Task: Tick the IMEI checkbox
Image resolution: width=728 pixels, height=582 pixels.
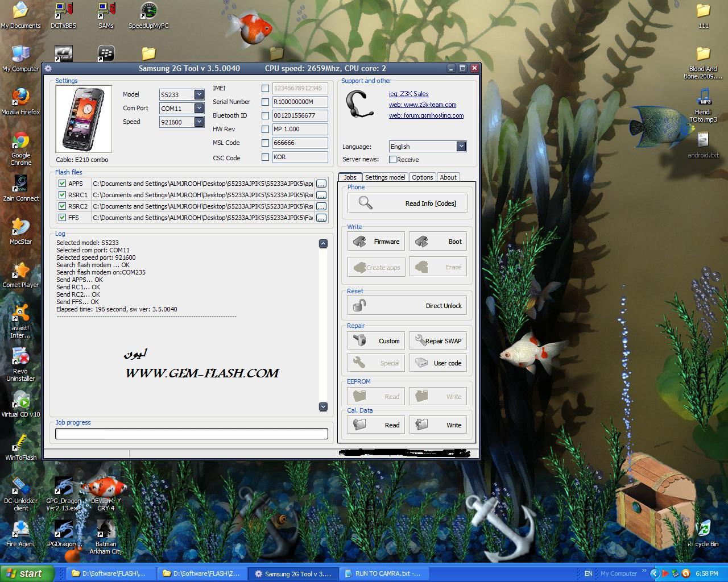Action: pyautogui.click(x=265, y=88)
